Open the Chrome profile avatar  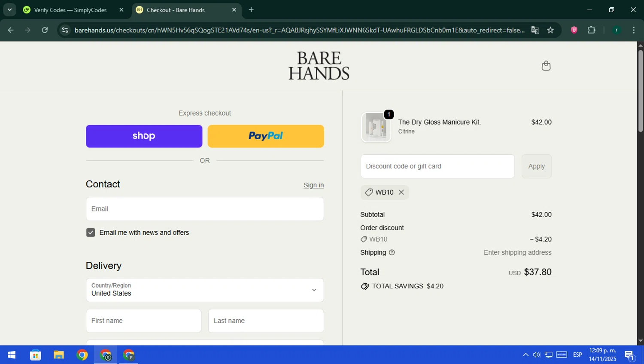(x=617, y=30)
